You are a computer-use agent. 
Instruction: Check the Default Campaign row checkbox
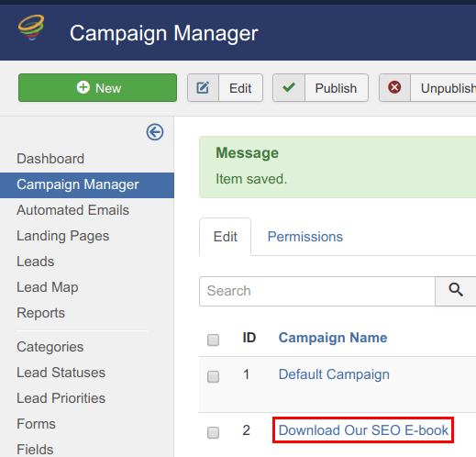coord(213,376)
